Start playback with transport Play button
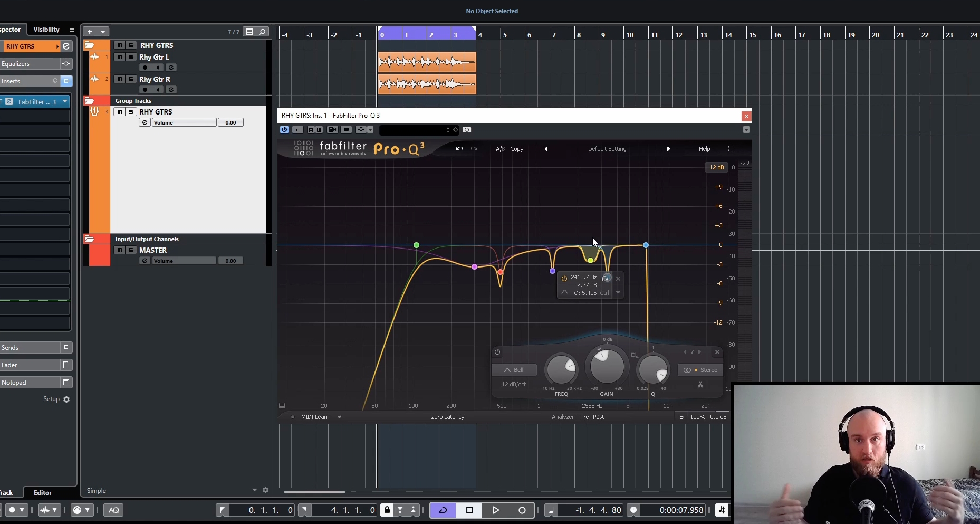 (x=495, y=510)
